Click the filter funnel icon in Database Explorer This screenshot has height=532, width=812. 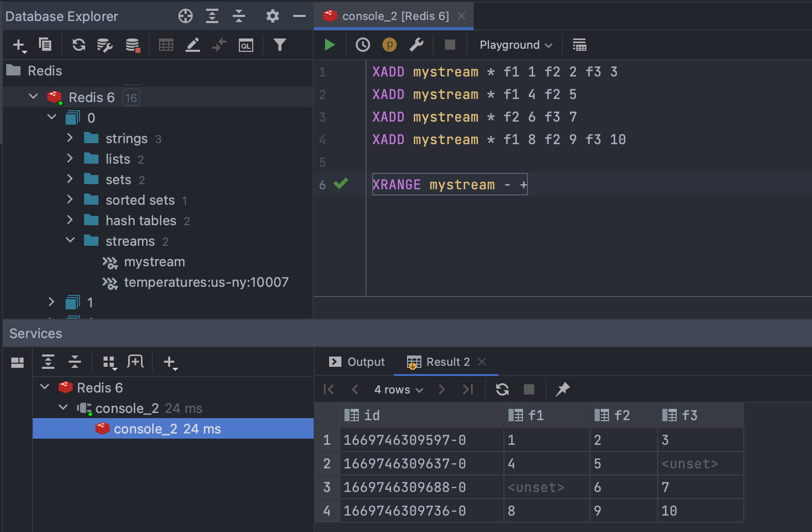(279, 45)
